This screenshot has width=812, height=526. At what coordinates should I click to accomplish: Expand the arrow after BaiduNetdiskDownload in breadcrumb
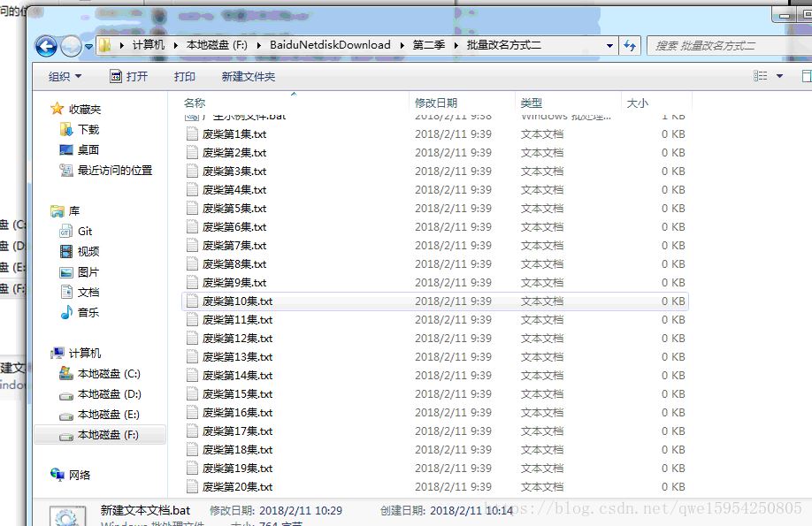402,46
